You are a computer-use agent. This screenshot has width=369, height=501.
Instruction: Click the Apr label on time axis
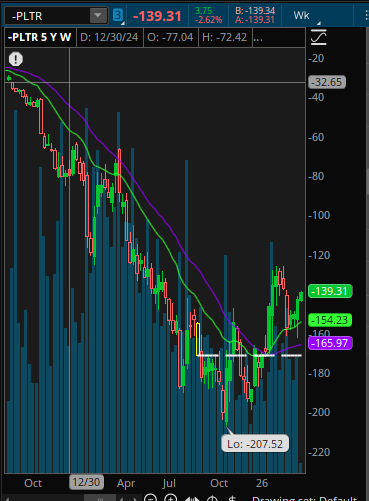[x=126, y=483]
